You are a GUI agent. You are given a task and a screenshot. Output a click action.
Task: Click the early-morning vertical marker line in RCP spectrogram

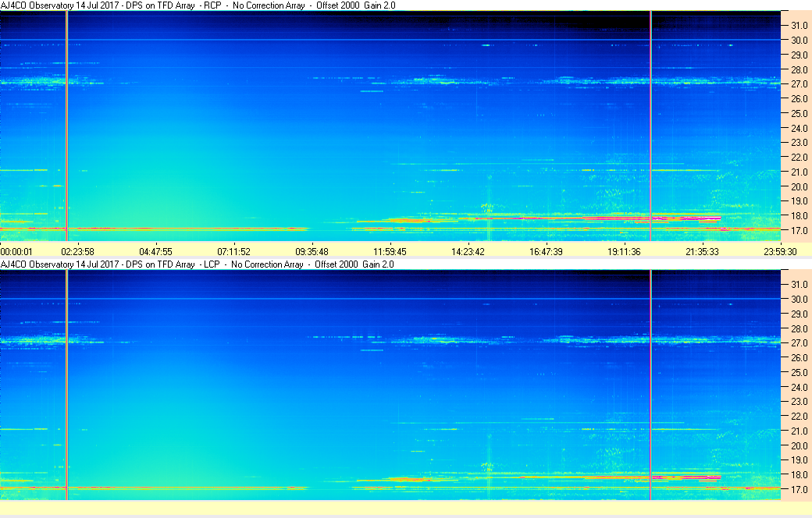(x=66, y=126)
